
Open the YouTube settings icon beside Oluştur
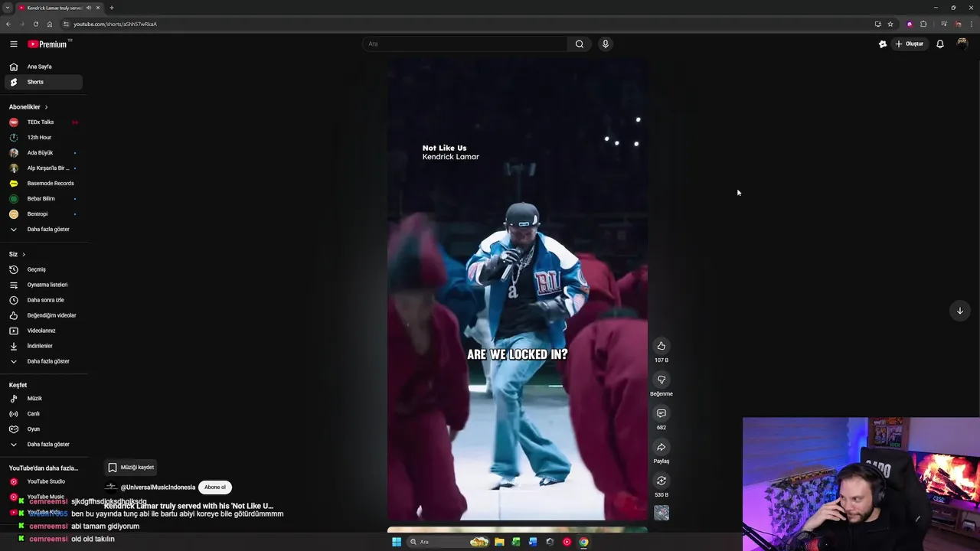coord(883,44)
